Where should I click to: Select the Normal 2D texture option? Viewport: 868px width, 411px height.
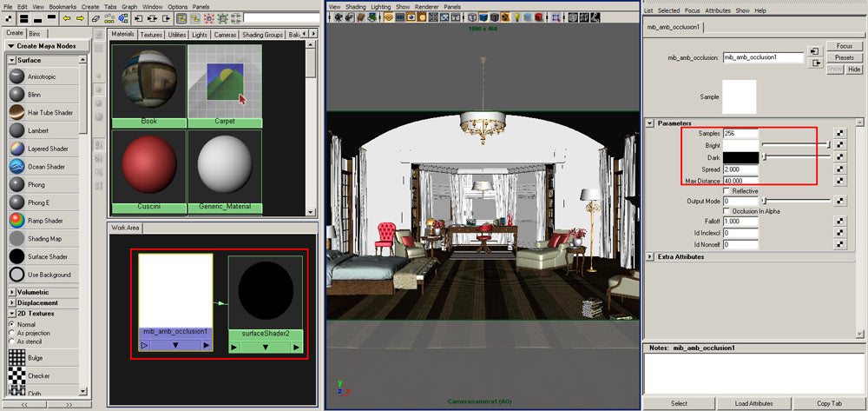(11, 324)
